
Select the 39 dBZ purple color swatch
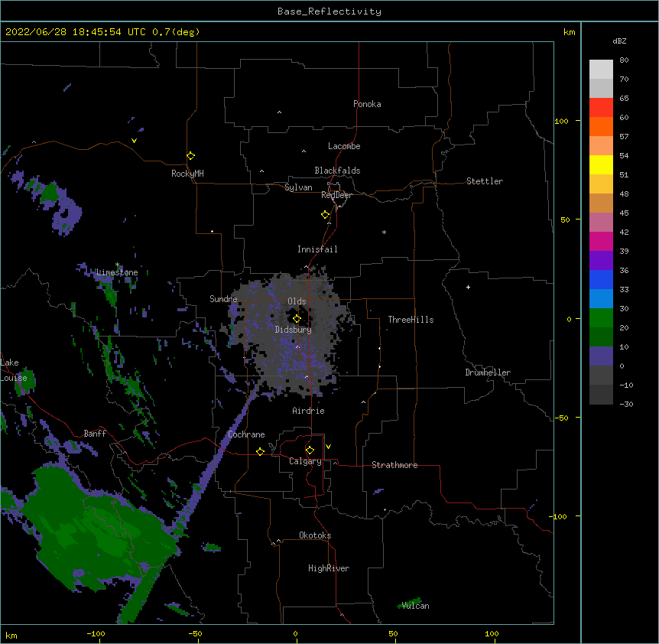coord(601,261)
